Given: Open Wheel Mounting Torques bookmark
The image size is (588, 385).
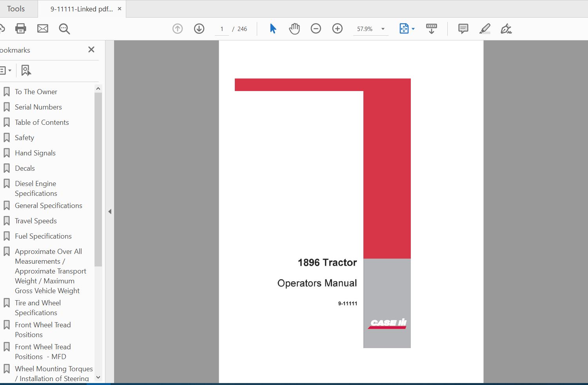Looking at the screenshot, I should click(x=54, y=374).
